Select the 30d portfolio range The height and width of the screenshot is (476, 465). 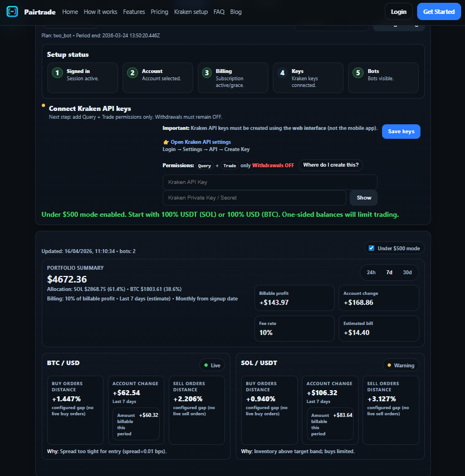pyautogui.click(x=407, y=273)
